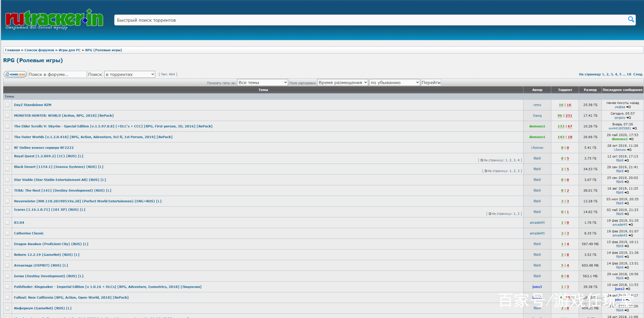
Task: Click the topic status icon beside The Elder Scrolls V: Skyrim
Action: [7, 126]
